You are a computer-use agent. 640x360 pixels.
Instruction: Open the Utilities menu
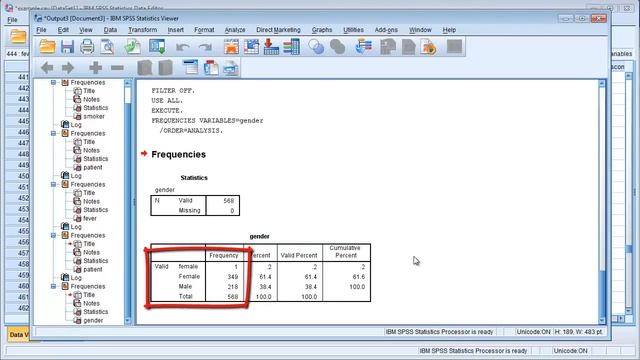point(353,30)
